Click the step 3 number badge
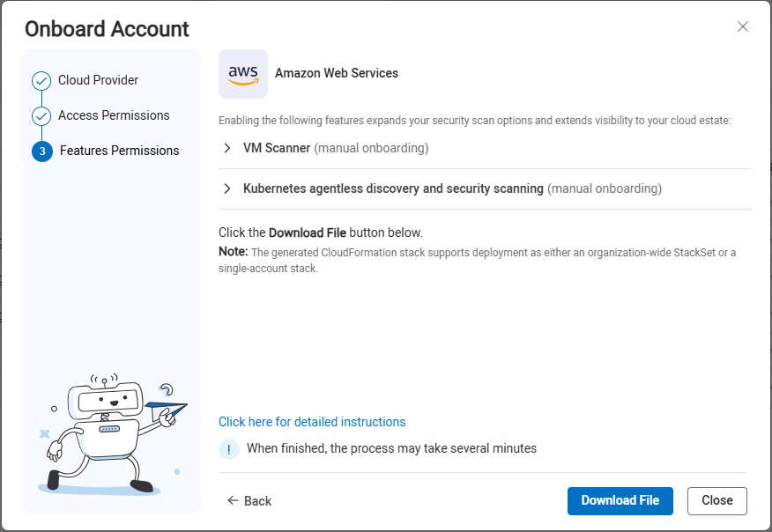The image size is (772, 532). tap(41, 151)
